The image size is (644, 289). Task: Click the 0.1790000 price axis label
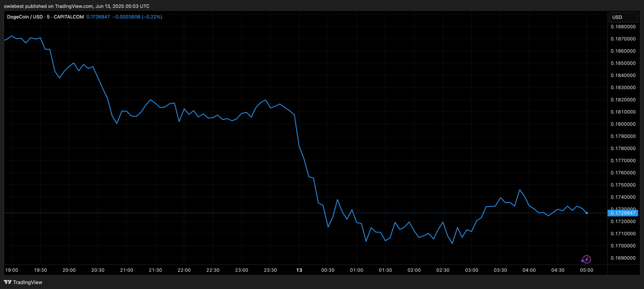[623, 136]
